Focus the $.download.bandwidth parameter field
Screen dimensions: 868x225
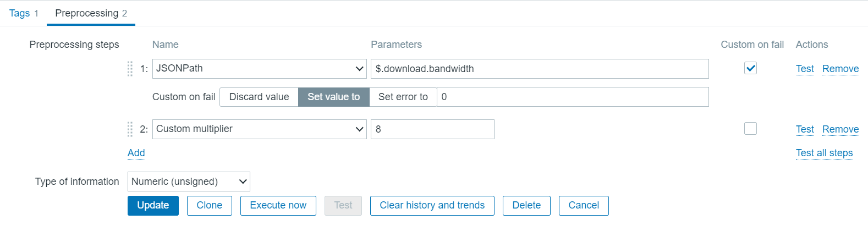539,69
